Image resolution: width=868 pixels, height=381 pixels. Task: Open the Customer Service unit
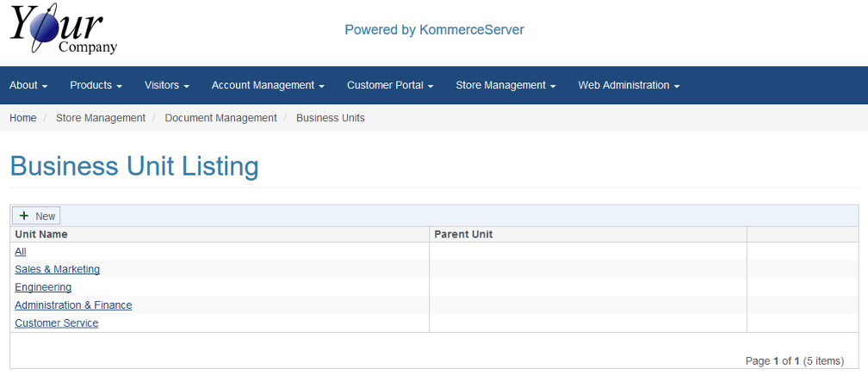point(57,323)
